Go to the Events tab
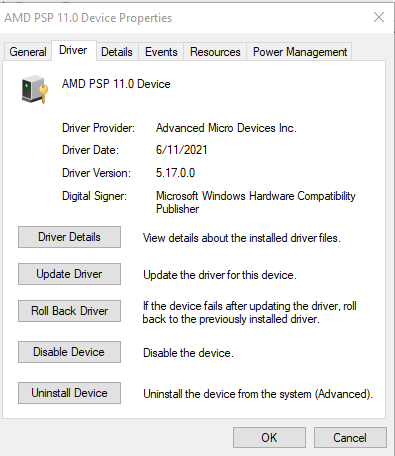 [x=161, y=52]
